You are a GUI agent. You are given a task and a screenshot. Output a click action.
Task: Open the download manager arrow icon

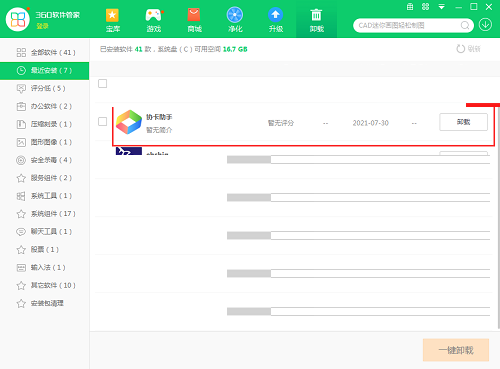[485, 25]
